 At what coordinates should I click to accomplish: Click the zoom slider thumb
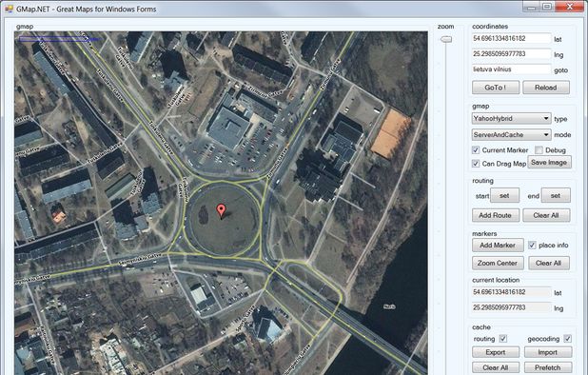pos(446,39)
